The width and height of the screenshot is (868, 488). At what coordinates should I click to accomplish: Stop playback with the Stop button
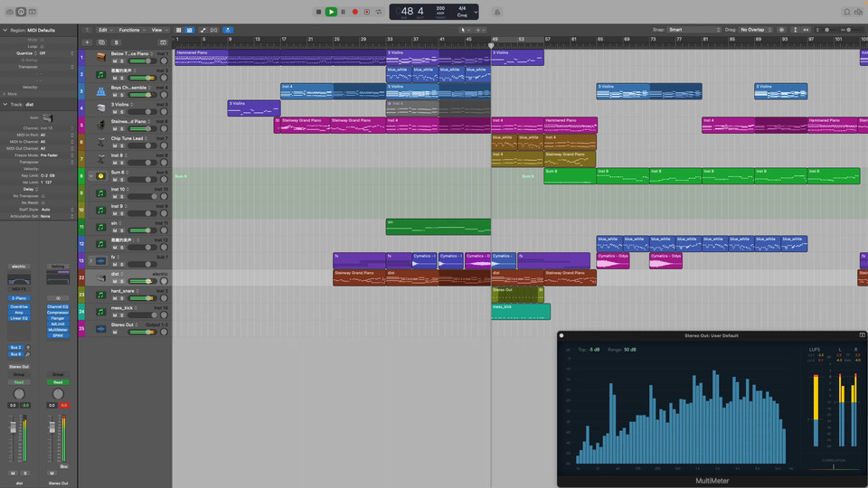[x=318, y=12]
